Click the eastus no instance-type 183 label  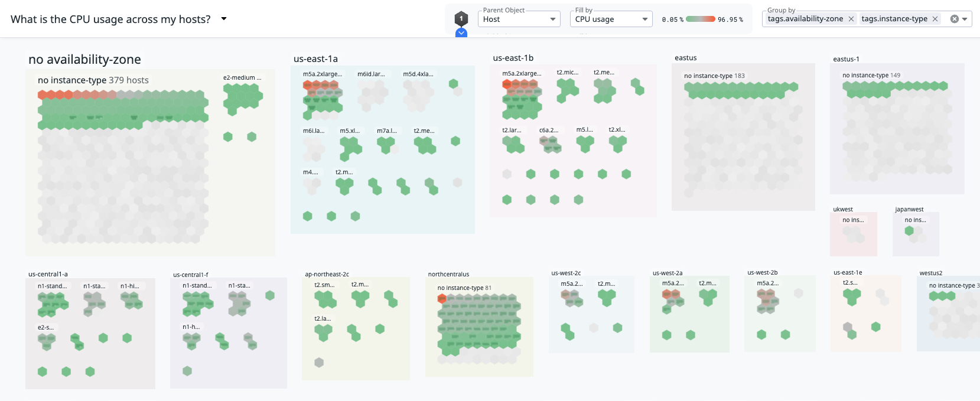click(714, 76)
